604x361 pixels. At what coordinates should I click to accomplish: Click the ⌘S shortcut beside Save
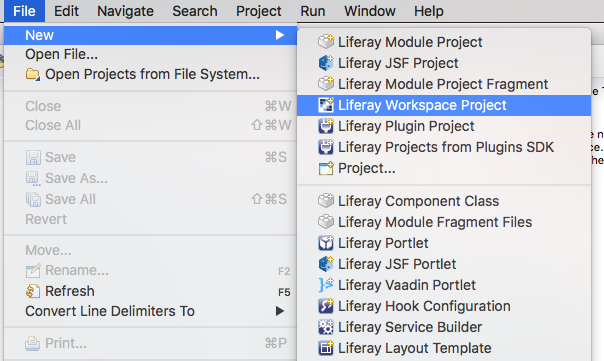pyautogui.click(x=276, y=157)
